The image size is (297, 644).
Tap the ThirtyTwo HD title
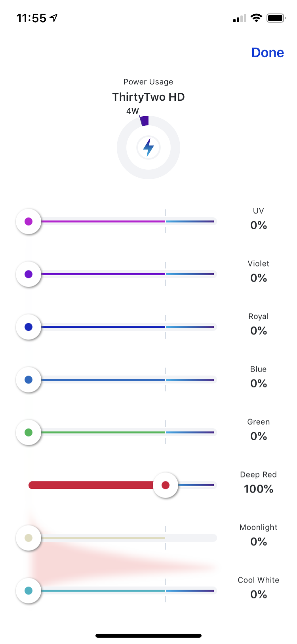[148, 97]
